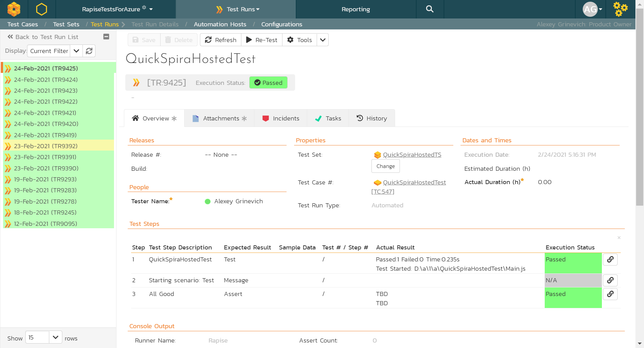Switch to the Attachments tab
Viewport: 644px width, 348px height.
coord(219,118)
